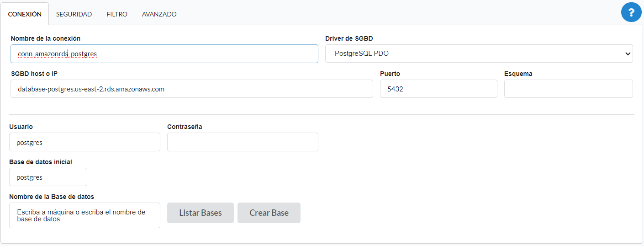
Task: Focus the Usuario field containing postgres
Action: (84, 142)
